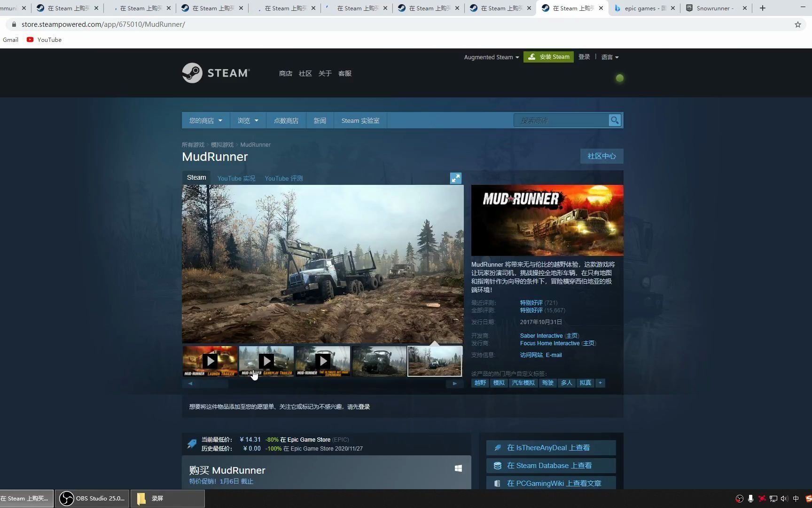Select the MudRunner launch trailer thumbnail

pyautogui.click(x=210, y=361)
